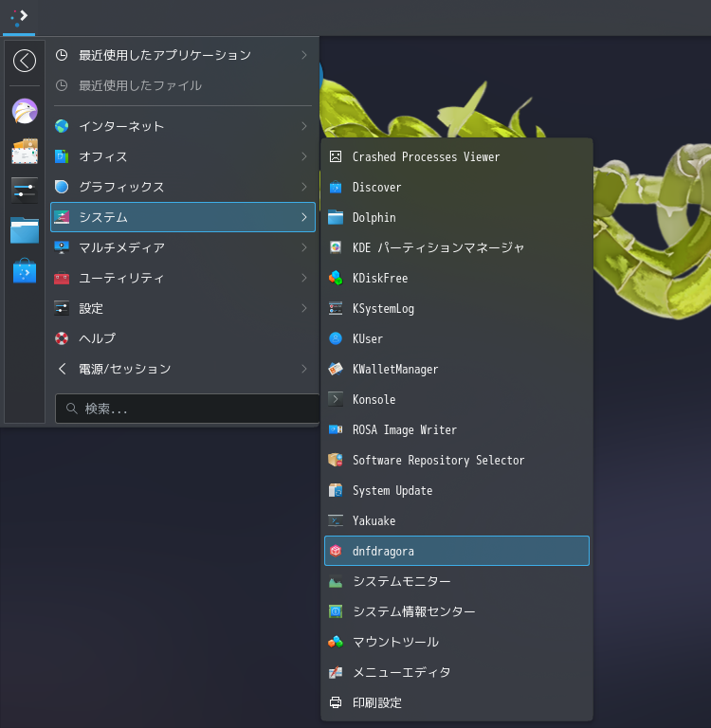
Task: Click the ROSA Image Writer icon
Action: (336, 429)
